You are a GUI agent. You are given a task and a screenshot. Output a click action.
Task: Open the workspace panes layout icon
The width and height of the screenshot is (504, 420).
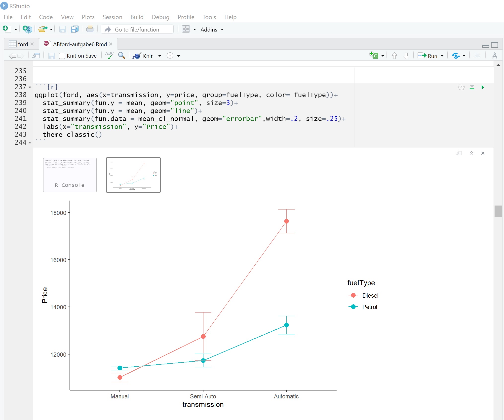[x=186, y=29]
